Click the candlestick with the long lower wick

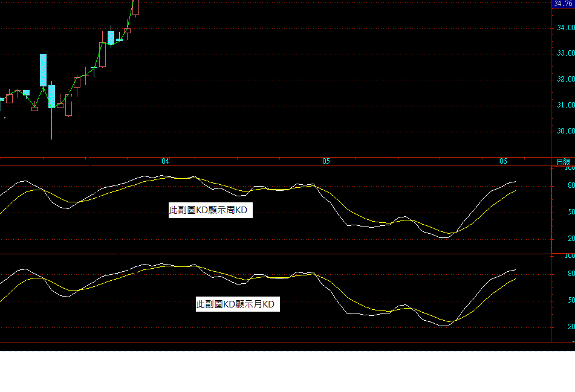point(51,97)
